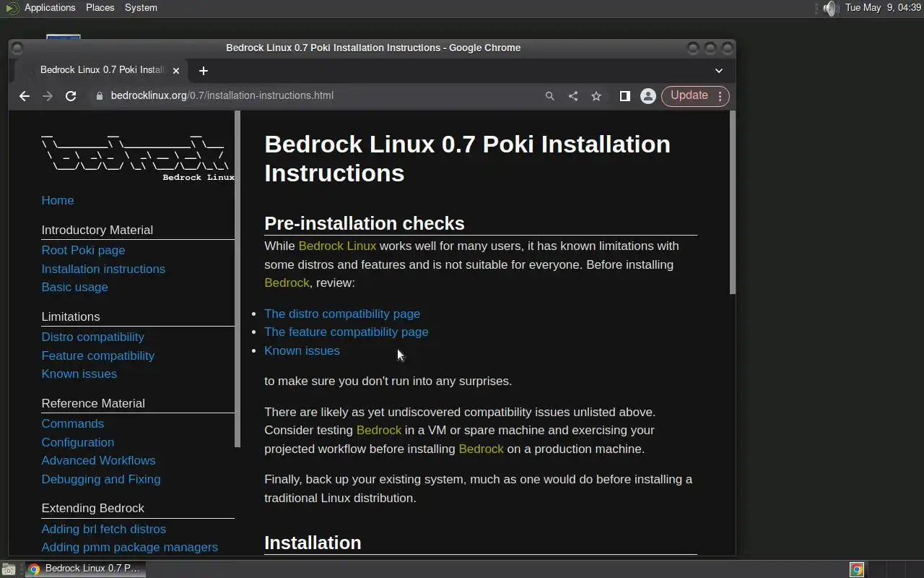
Task: Reload the Bedrock Linux page
Action: [x=71, y=96]
